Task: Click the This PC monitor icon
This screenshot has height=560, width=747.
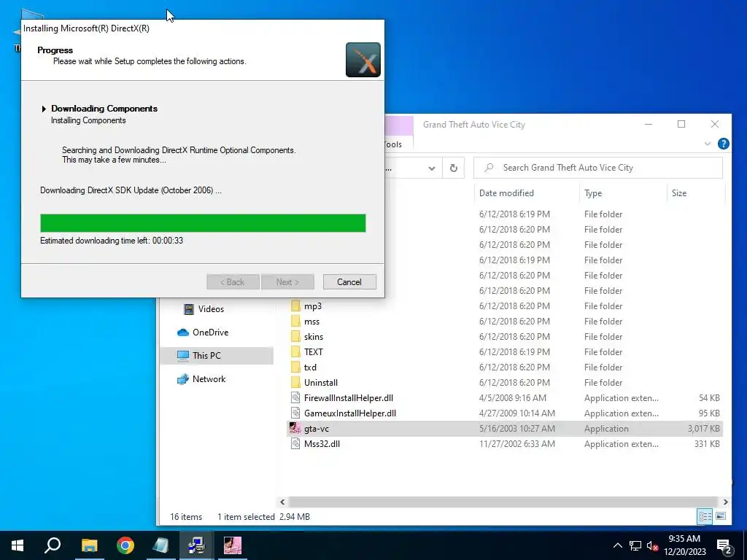Action: point(183,356)
